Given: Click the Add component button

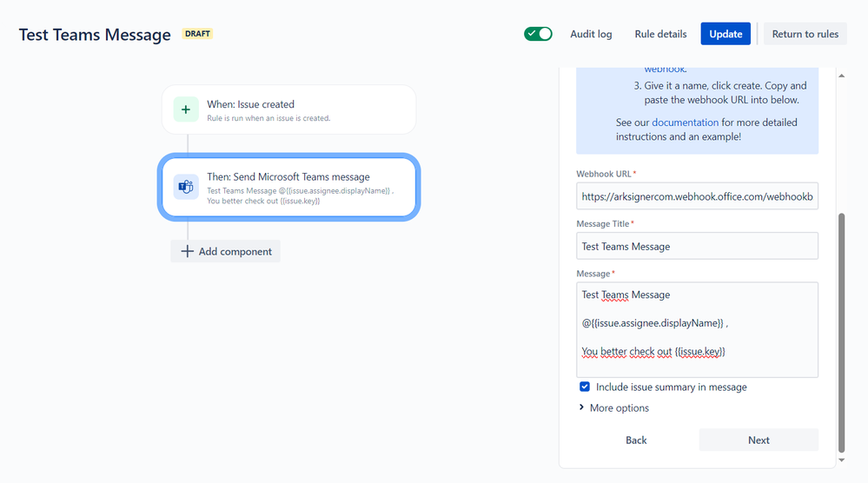Looking at the screenshot, I should point(225,251).
